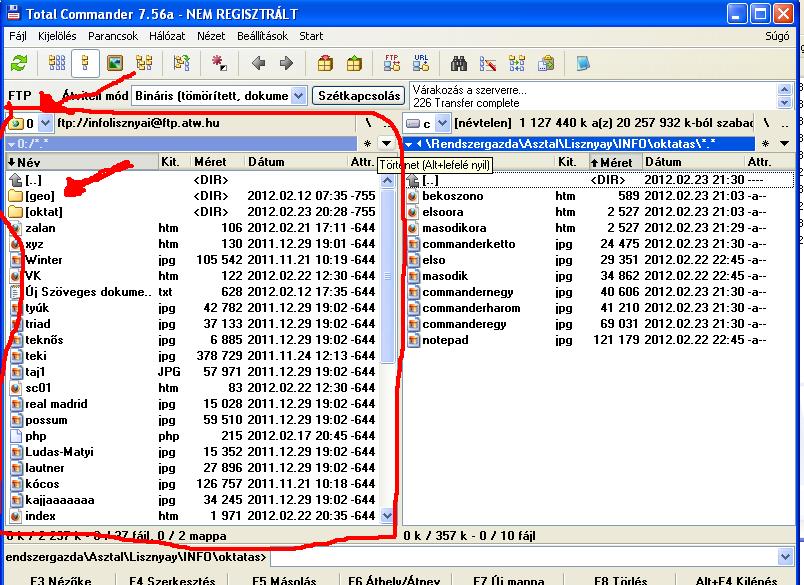The width and height of the screenshot is (804, 585).
Task: Open Find files binoculars icon
Action: (459, 63)
